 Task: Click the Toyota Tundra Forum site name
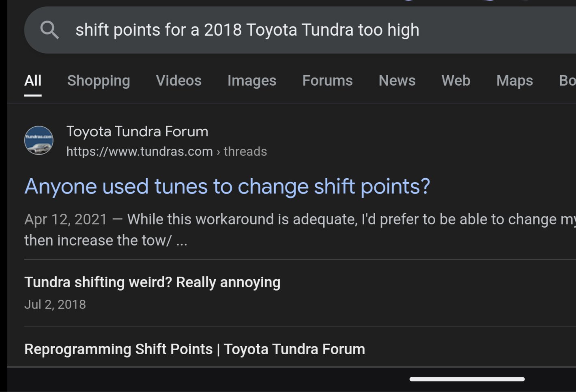(x=137, y=131)
